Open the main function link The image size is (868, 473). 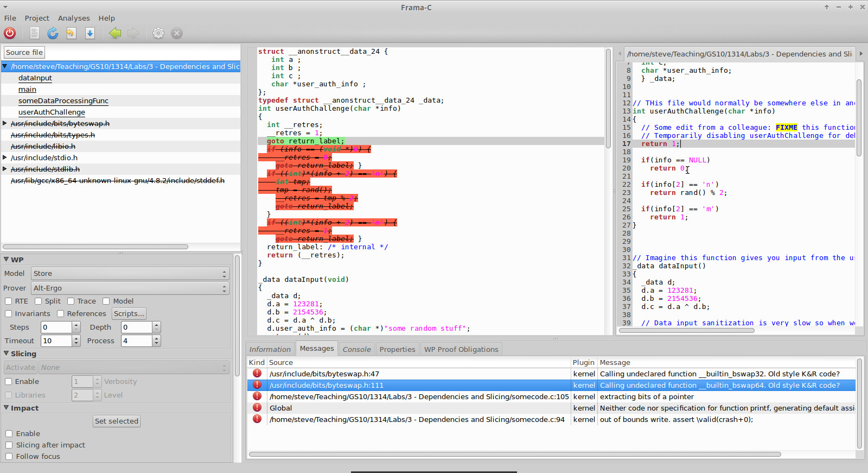[x=27, y=90]
